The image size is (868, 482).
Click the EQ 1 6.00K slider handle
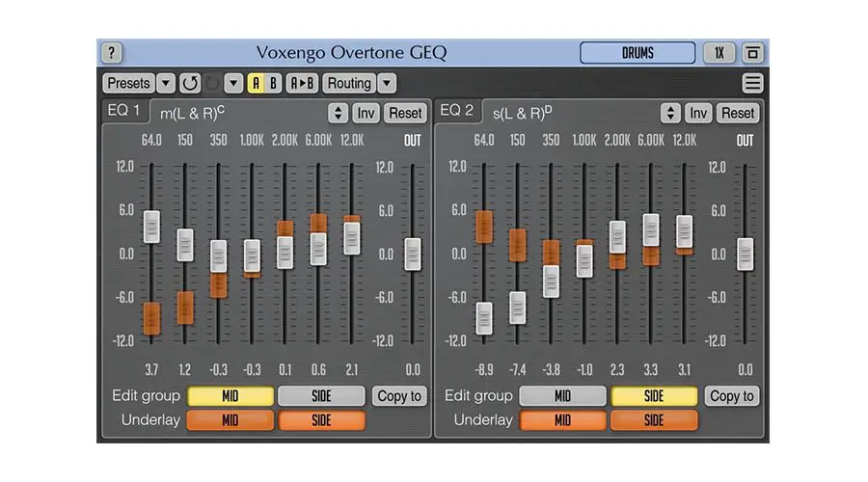coord(318,249)
